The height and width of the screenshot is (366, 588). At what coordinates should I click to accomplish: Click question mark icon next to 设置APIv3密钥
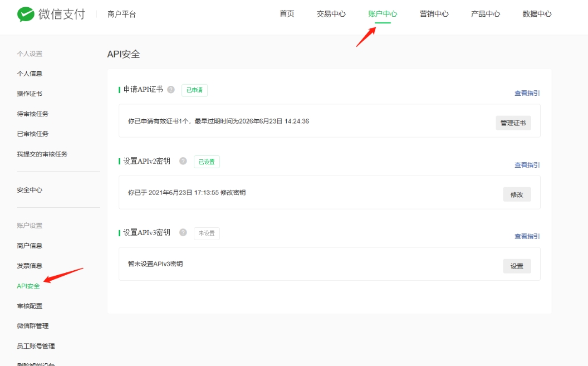[x=183, y=233]
